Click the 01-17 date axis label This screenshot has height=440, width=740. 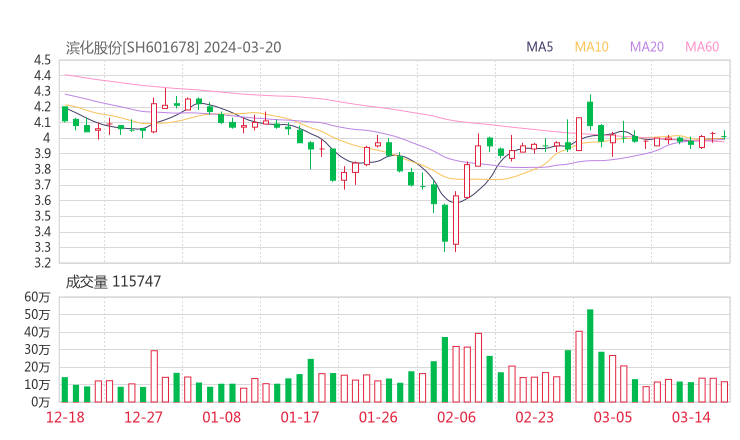pos(300,417)
